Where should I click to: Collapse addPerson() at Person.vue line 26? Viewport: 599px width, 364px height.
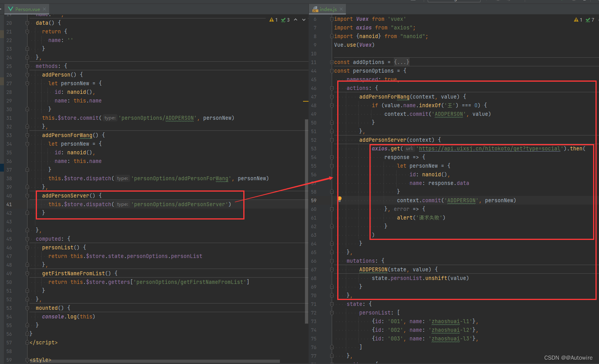click(27, 75)
